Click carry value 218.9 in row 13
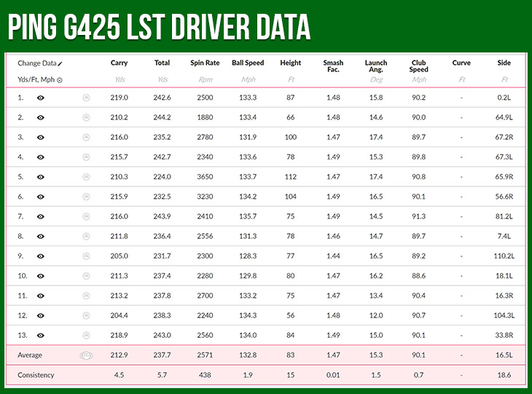Image resolution: width=532 pixels, height=394 pixels. point(119,335)
